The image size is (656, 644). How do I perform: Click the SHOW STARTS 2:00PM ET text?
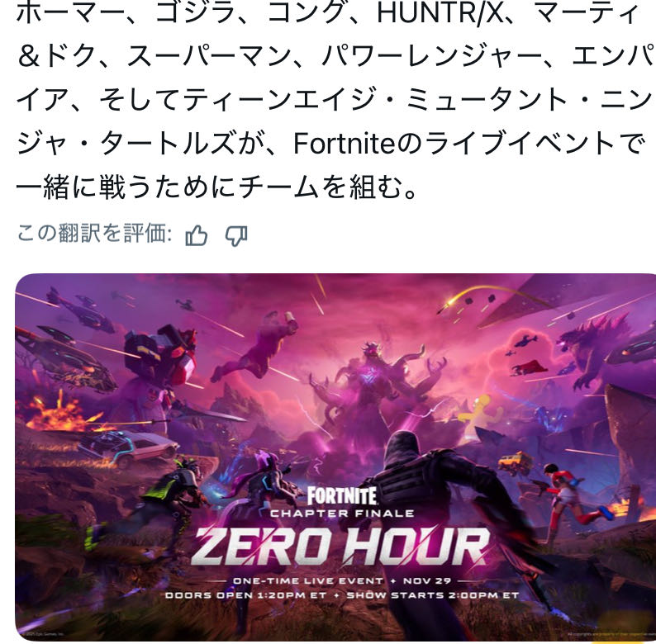[433, 594]
